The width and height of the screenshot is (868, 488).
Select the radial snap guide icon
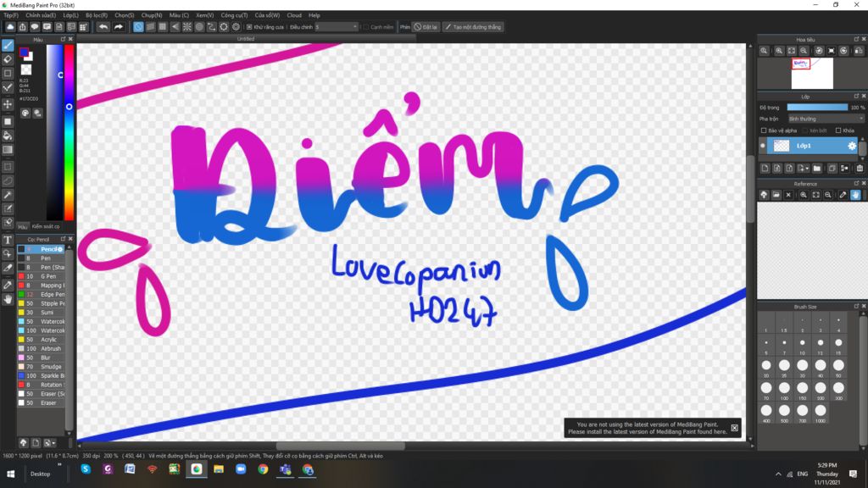[187, 26]
